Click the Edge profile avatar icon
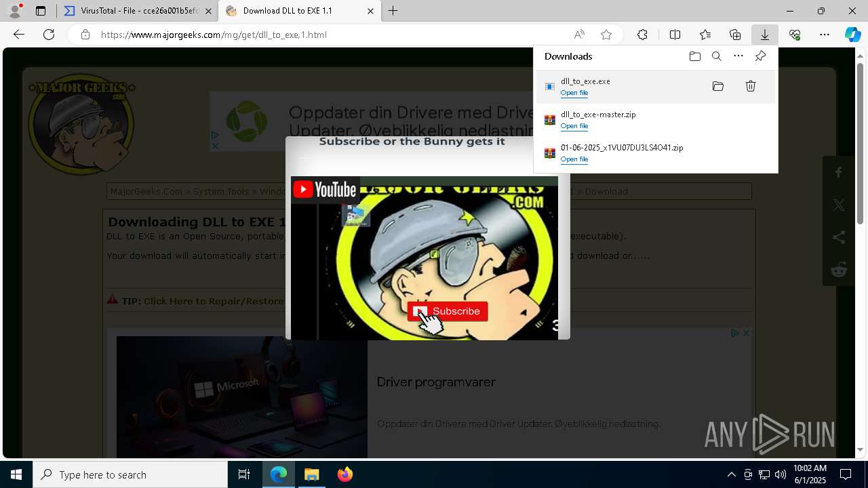868x488 pixels. [x=15, y=11]
